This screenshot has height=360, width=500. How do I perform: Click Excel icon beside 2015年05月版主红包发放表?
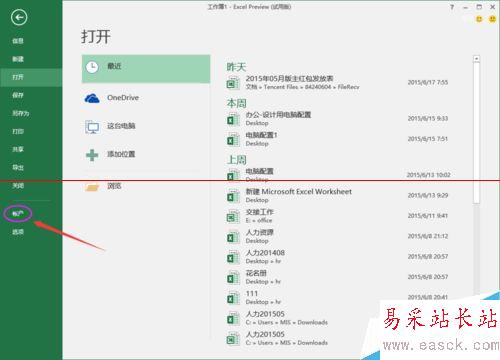pos(233,83)
